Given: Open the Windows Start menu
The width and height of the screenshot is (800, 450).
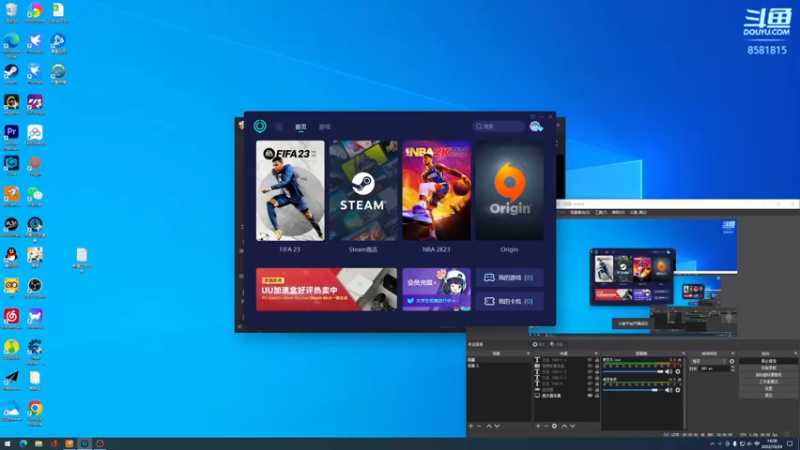Looking at the screenshot, I should [7, 444].
